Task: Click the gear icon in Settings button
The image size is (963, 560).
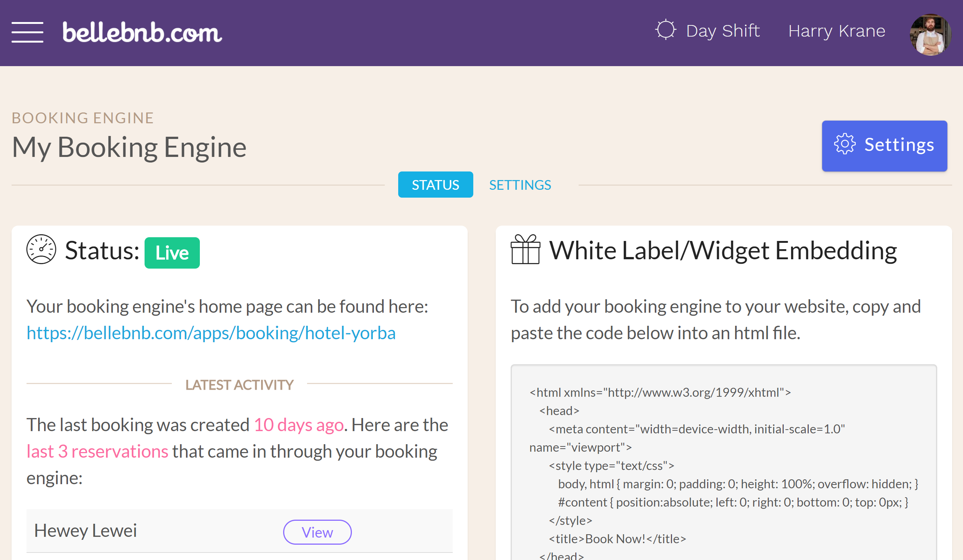Action: (x=845, y=144)
